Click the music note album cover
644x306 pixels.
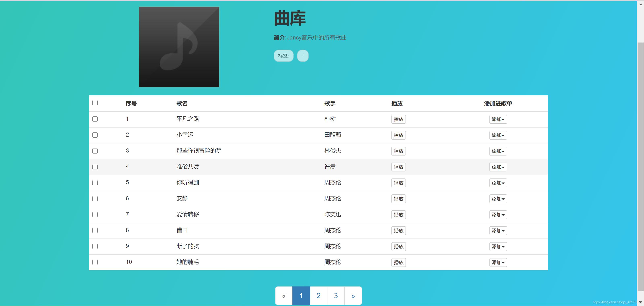coord(179,47)
